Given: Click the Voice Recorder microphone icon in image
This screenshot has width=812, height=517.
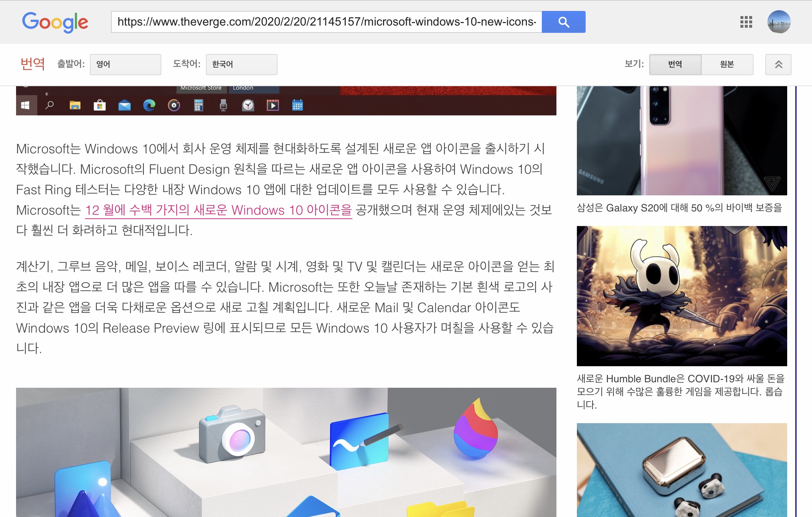Looking at the screenshot, I should [223, 106].
